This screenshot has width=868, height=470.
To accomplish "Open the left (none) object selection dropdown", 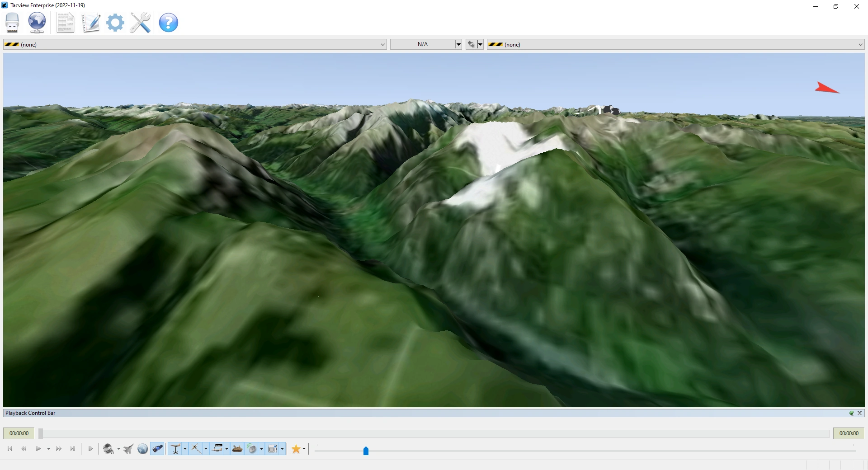I will coord(195,44).
